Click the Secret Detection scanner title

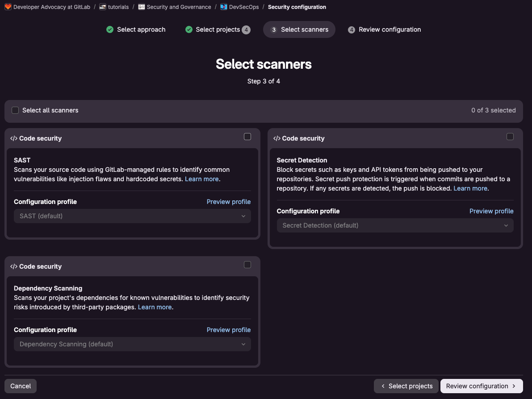tap(302, 160)
